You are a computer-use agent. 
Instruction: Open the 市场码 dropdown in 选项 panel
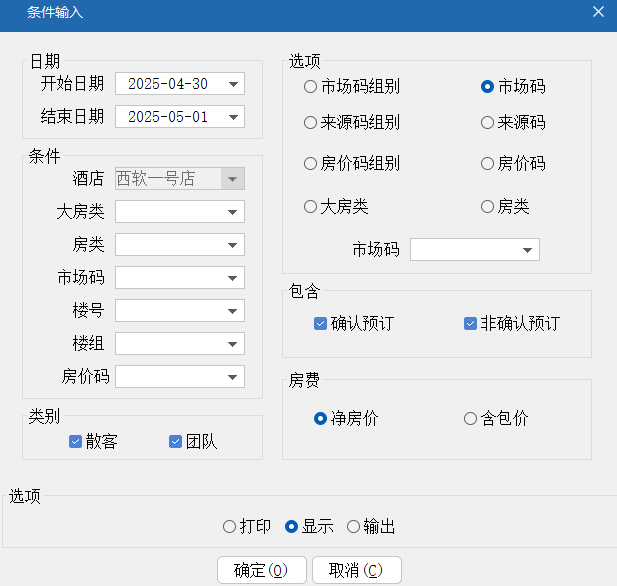pos(527,250)
